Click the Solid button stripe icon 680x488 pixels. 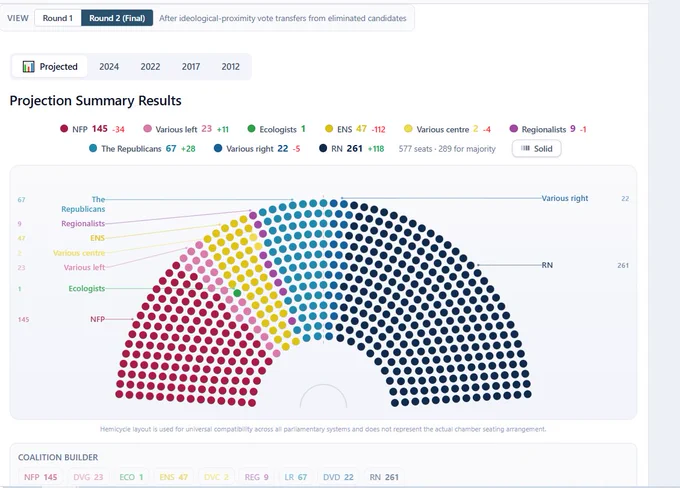(x=525, y=148)
